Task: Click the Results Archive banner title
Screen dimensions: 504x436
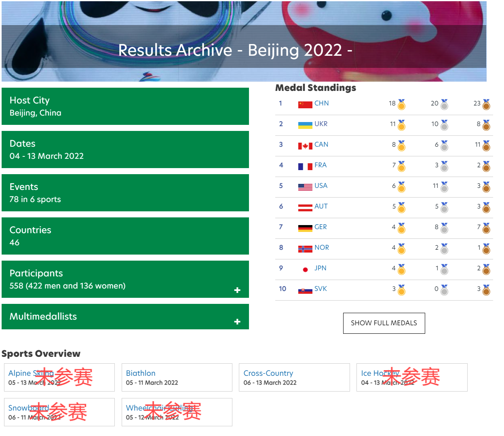Action: point(235,51)
